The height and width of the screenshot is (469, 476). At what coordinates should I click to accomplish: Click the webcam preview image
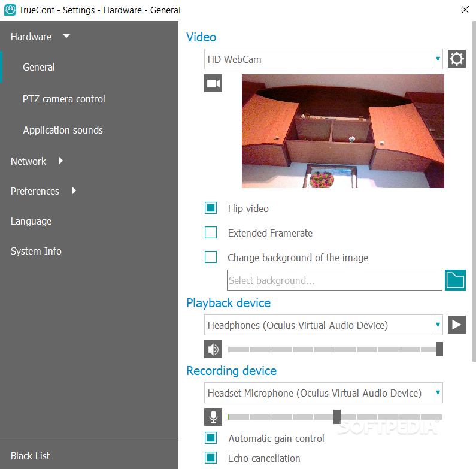(x=343, y=131)
